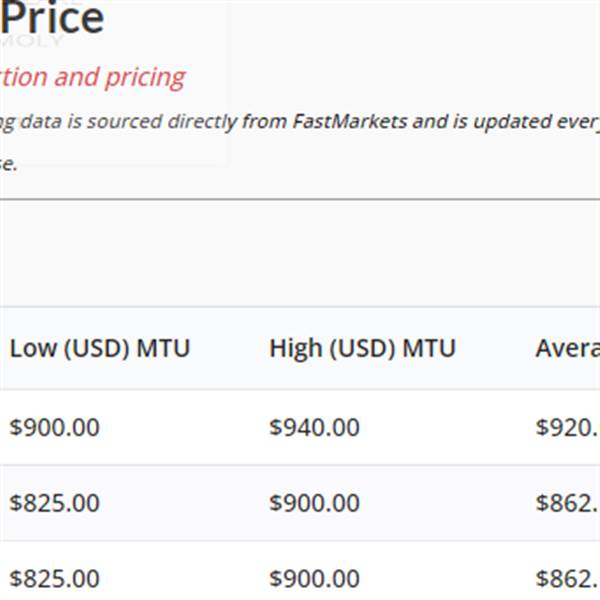Click the first row's $920 average value
This screenshot has width=600, height=600.
click(567, 427)
